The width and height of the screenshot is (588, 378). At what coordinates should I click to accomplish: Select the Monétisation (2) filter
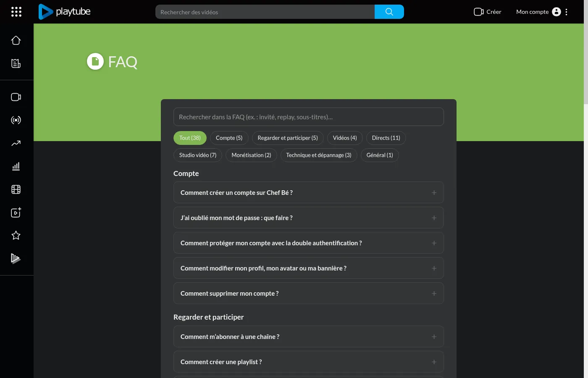(x=252, y=155)
